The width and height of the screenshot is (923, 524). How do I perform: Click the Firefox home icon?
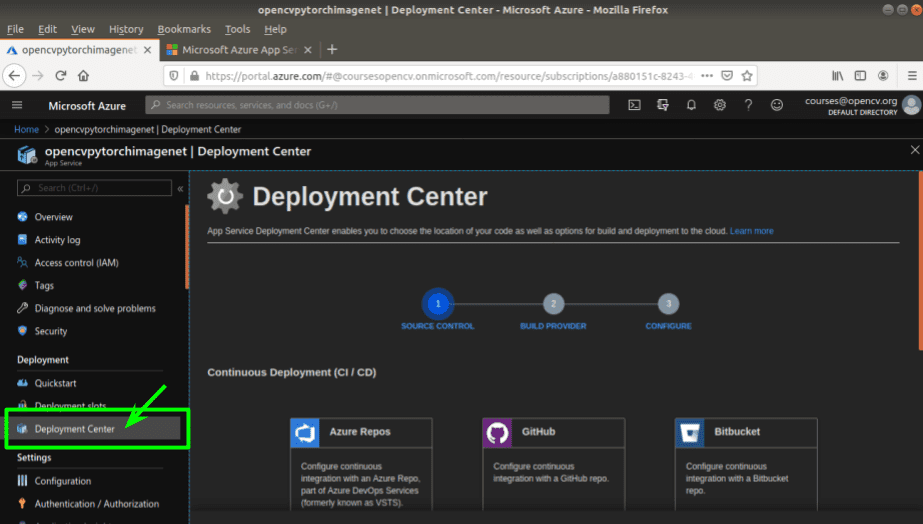pos(84,75)
